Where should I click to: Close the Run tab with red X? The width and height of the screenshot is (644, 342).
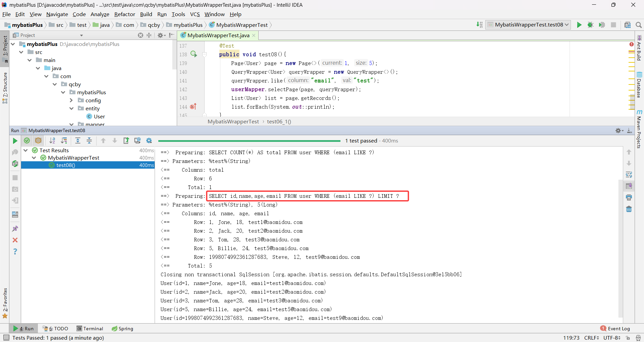tap(15, 240)
